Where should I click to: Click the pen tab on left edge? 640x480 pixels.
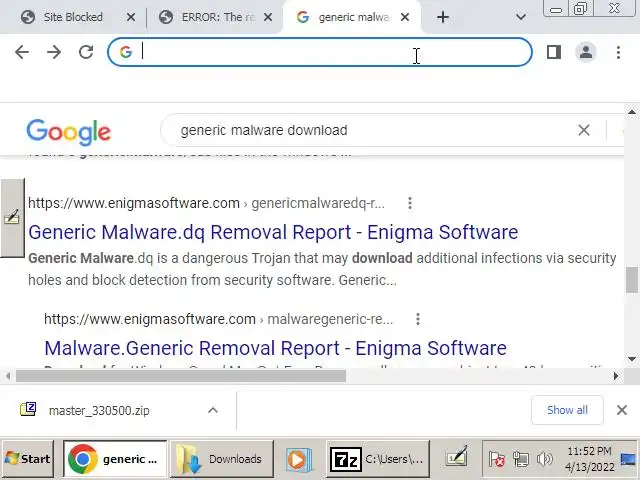(x=12, y=218)
